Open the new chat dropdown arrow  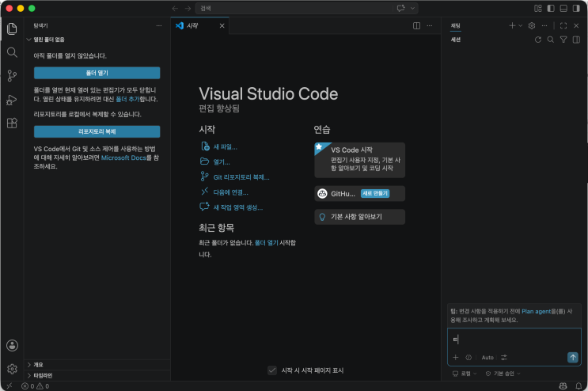[x=520, y=25]
